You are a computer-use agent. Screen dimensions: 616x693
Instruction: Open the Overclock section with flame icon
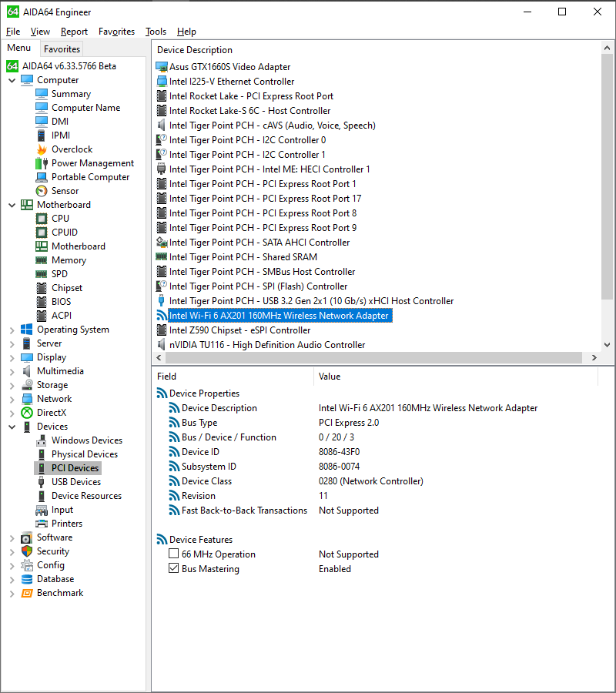coord(42,149)
